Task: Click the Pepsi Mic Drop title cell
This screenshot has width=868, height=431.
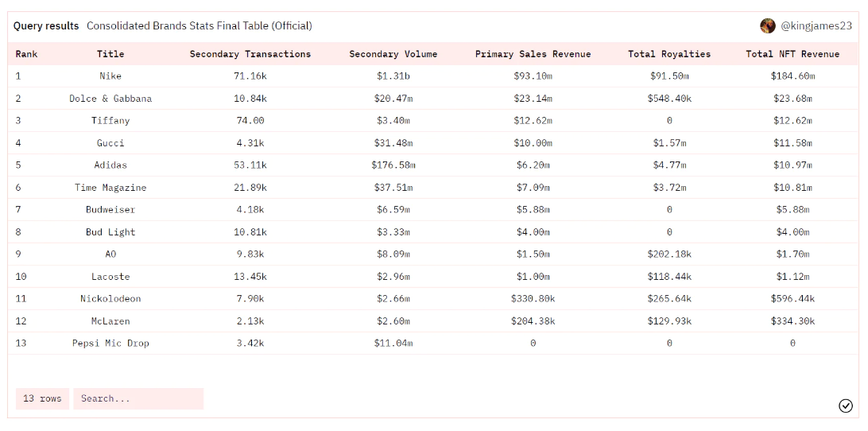Action: pyautogui.click(x=110, y=344)
